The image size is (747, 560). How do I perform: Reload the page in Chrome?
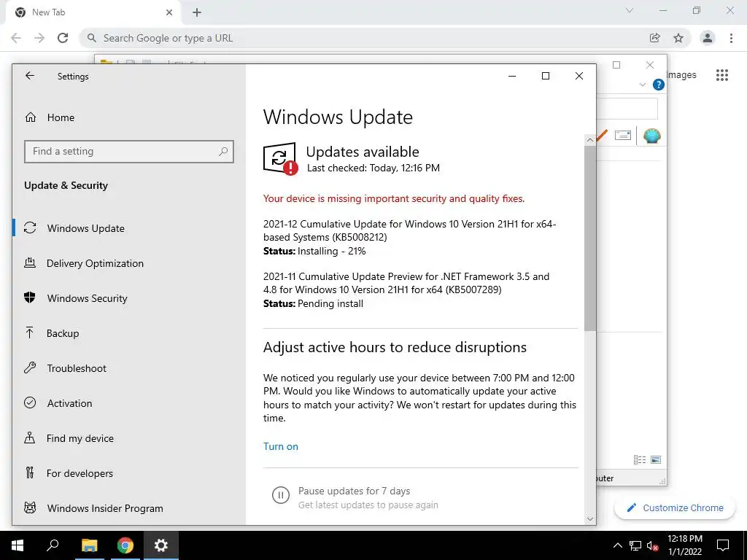[x=63, y=38]
